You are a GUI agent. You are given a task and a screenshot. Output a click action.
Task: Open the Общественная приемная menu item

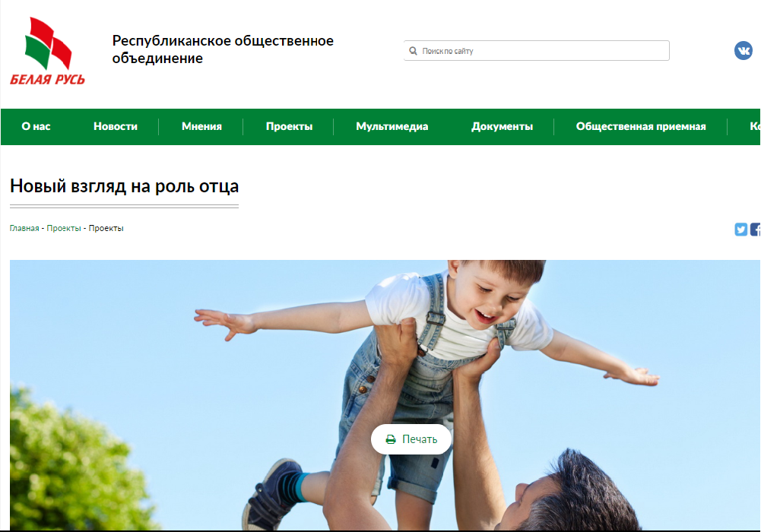(x=640, y=127)
